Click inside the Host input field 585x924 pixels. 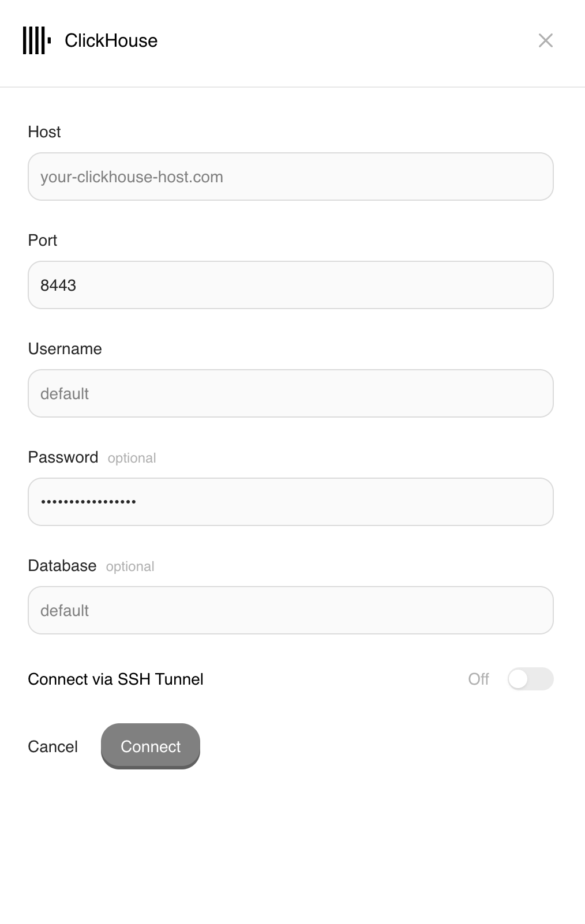[x=291, y=176]
